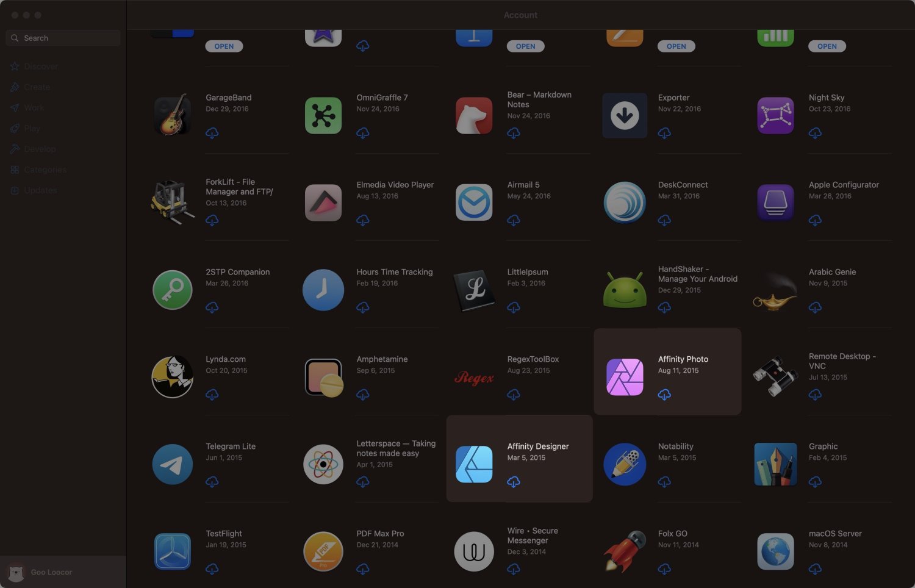Select the OmniGraffle 7 app icon
This screenshot has height=588, width=915.
323,115
